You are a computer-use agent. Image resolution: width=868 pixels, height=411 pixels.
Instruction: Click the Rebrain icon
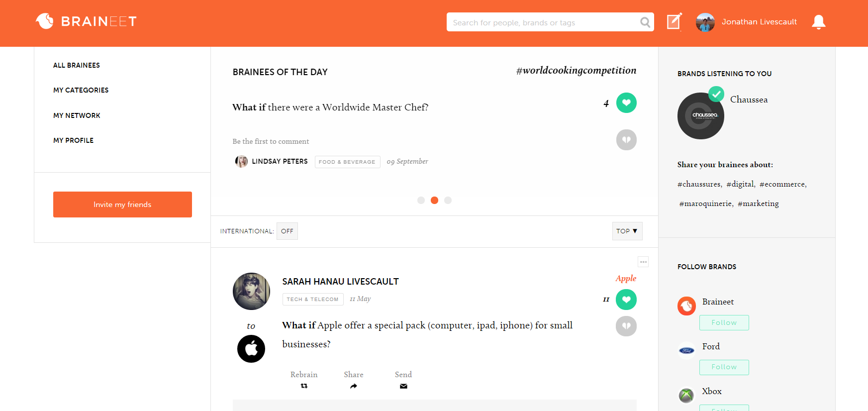[x=304, y=386]
